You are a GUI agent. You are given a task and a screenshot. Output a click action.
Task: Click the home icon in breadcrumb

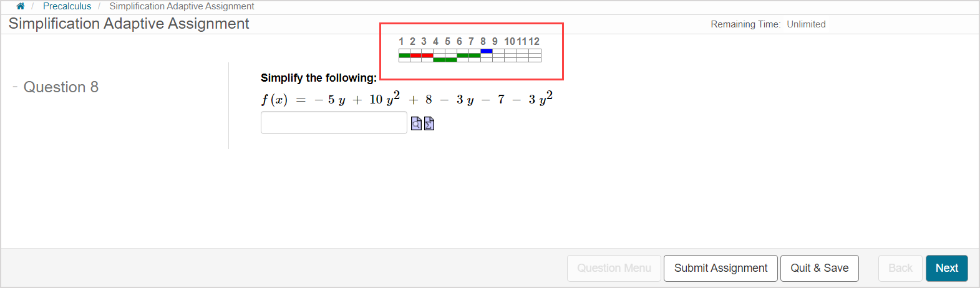point(21,6)
